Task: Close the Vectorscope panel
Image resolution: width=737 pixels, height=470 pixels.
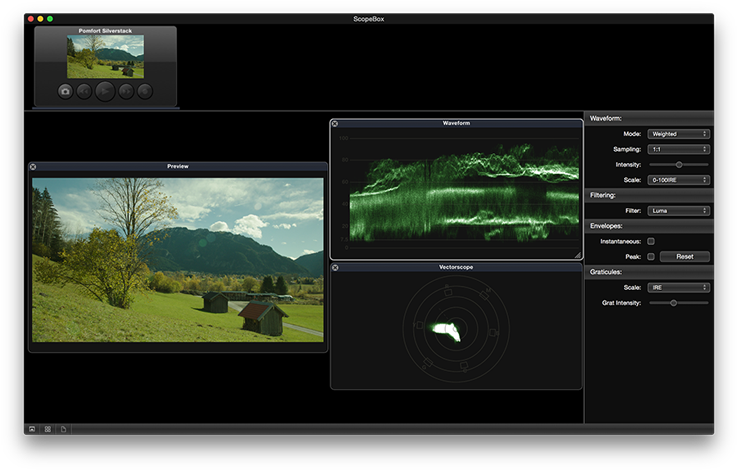Action: tap(335, 267)
